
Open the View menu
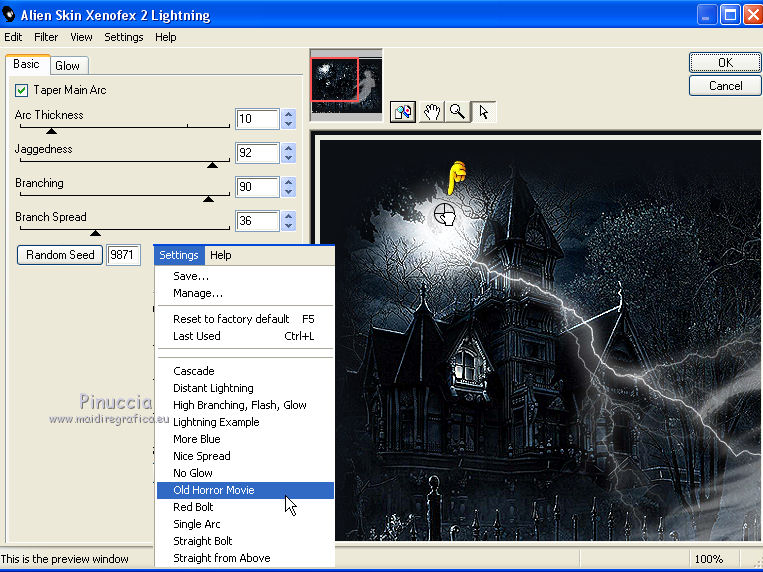[81, 37]
